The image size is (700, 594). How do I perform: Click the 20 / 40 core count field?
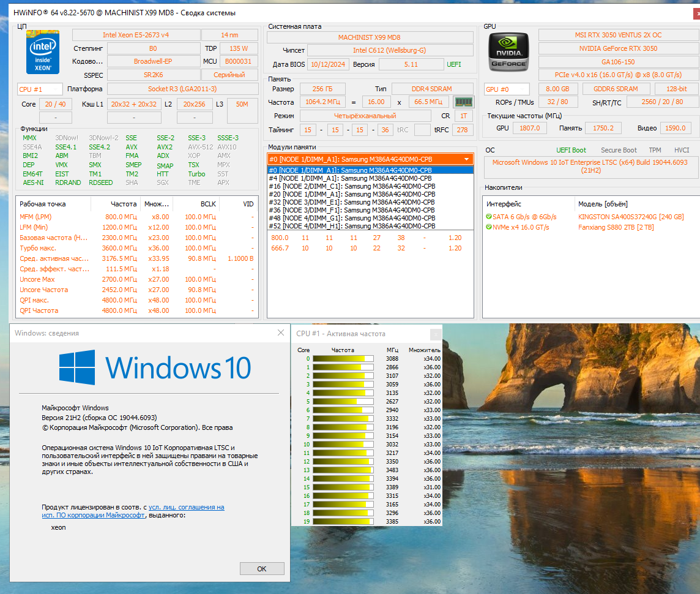(55, 104)
